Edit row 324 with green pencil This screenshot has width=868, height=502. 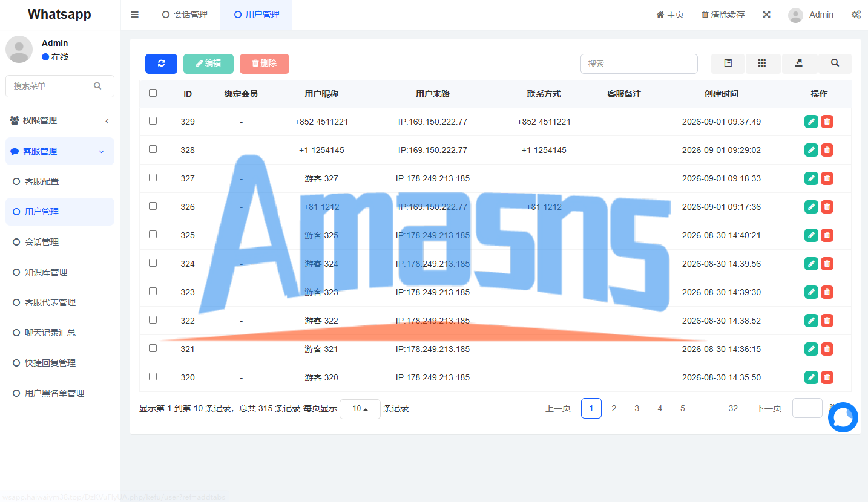[x=811, y=264]
